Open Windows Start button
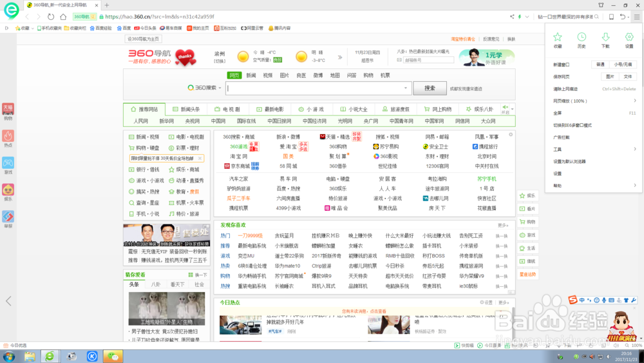This screenshot has height=363, width=644. click(8, 357)
